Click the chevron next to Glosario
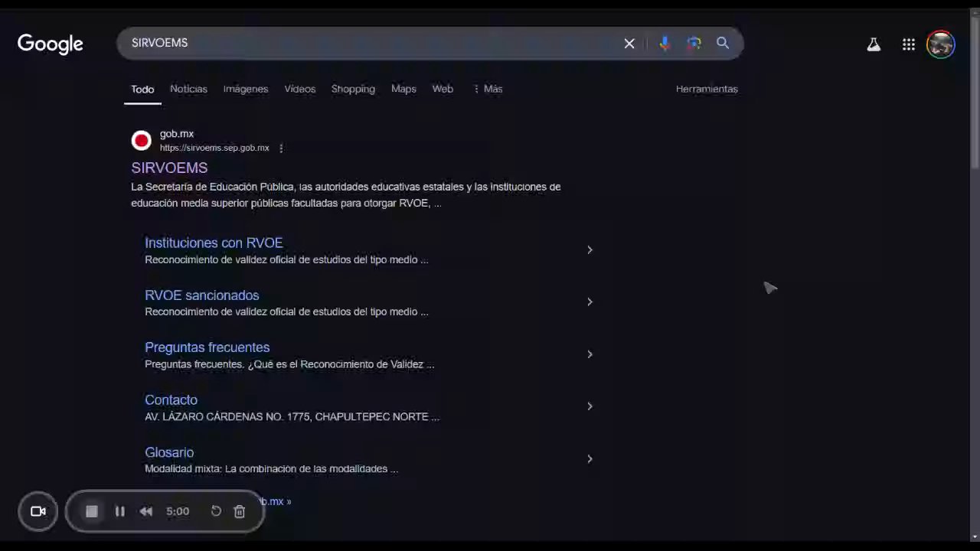Image resolution: width=980 pixels, height=551 pixels. point(590,459)
